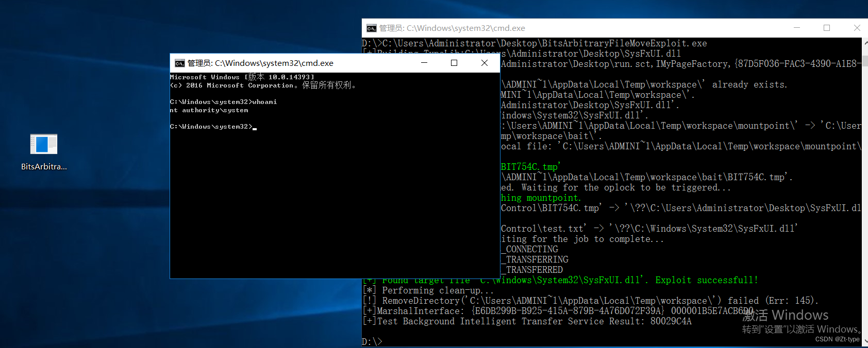Click the 'Waiting for the oplock' line
The width and height of the screenshot is (868, 348).
pos(615,187)
